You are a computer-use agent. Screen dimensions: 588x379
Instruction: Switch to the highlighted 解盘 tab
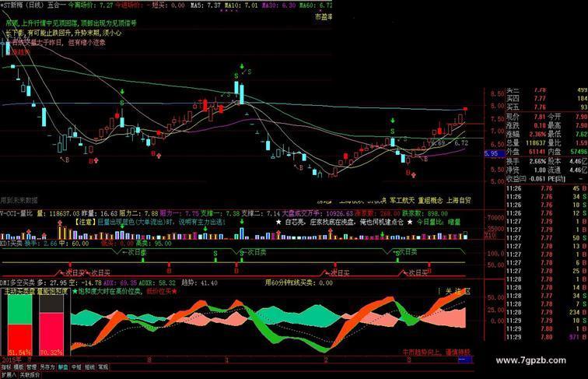63,367
